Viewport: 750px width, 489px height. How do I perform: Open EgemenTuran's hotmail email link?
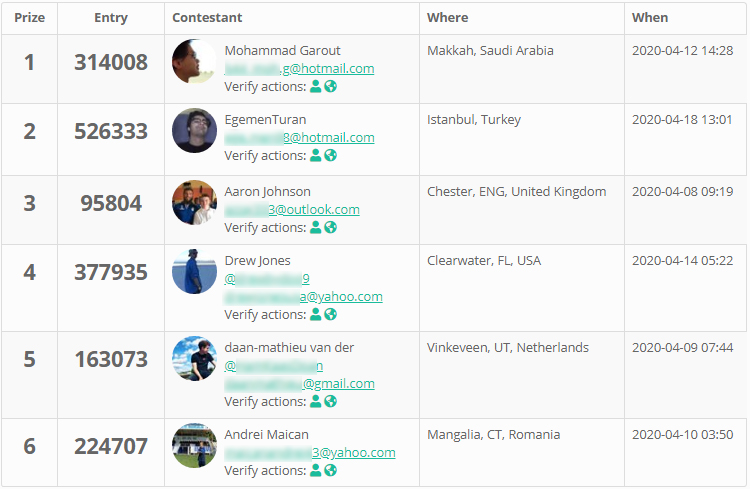coord(299,138)
